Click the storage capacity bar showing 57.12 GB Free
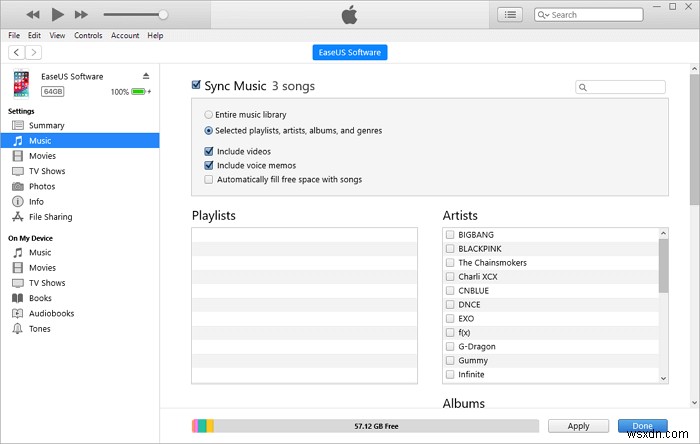Image resolution: width=700 pixels, height=444 pixels. (365, 426)
